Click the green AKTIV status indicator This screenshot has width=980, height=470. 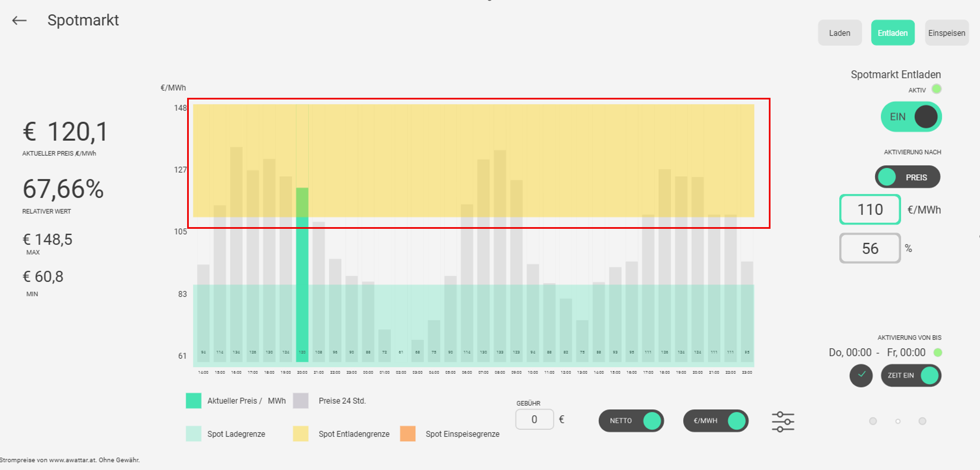pos(937,89)
